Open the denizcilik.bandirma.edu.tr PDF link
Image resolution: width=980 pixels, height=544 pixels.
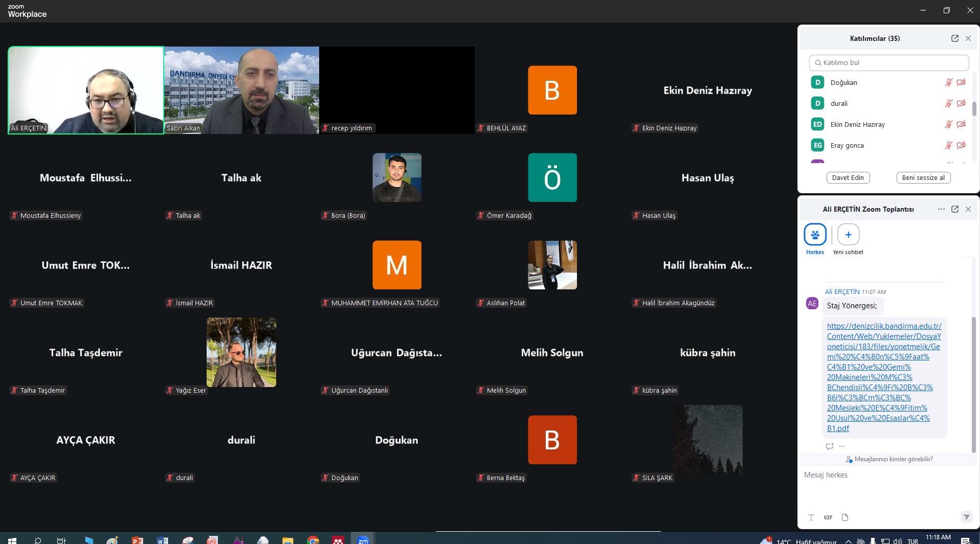point(883,377)
